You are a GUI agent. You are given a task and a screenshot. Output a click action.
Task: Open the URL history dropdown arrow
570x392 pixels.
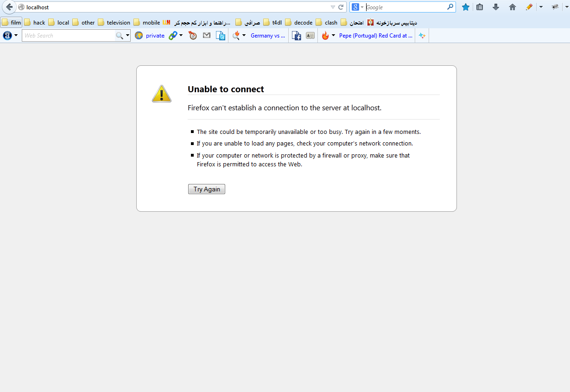point(333,7)
